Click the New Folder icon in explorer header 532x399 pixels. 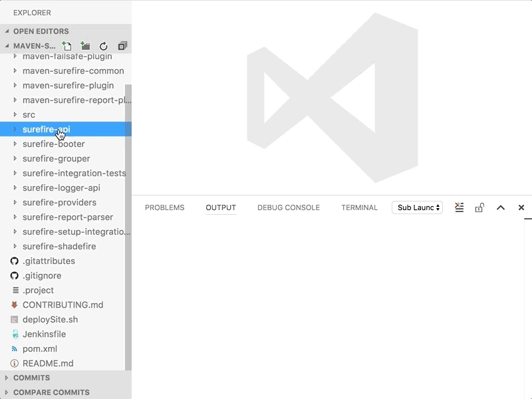85,46
